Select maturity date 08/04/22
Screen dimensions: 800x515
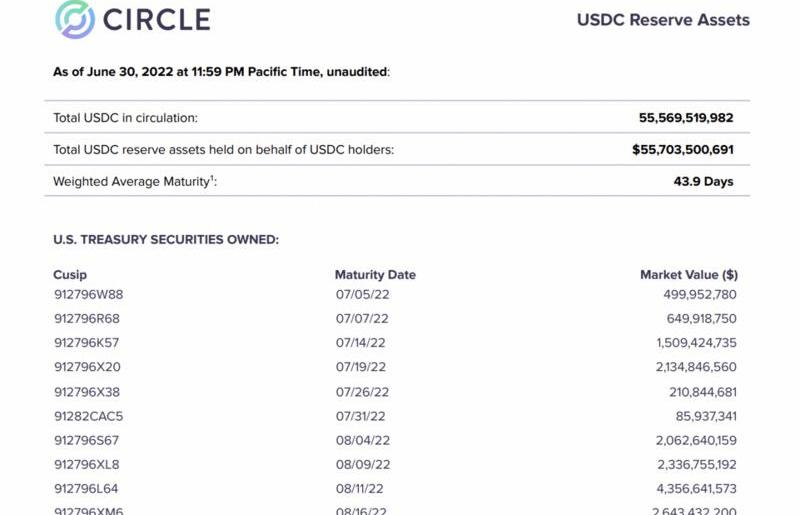(x=362, y=440)
